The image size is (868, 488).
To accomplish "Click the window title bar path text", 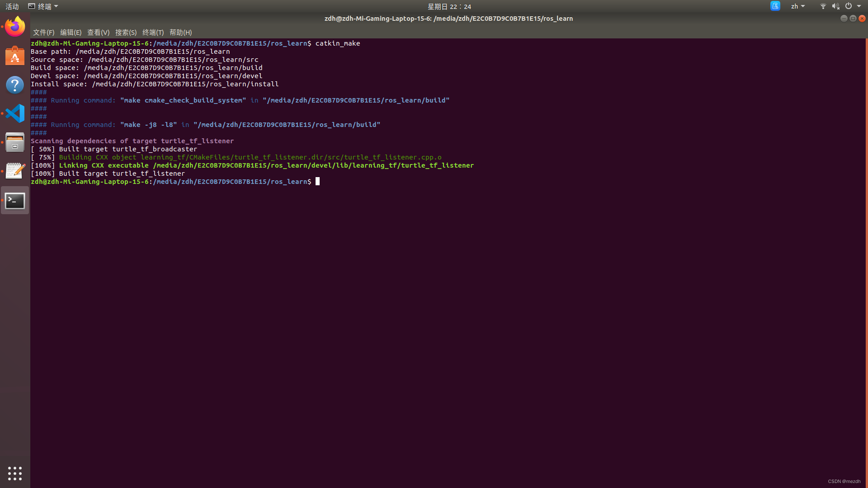I will [x=448, y=19].
